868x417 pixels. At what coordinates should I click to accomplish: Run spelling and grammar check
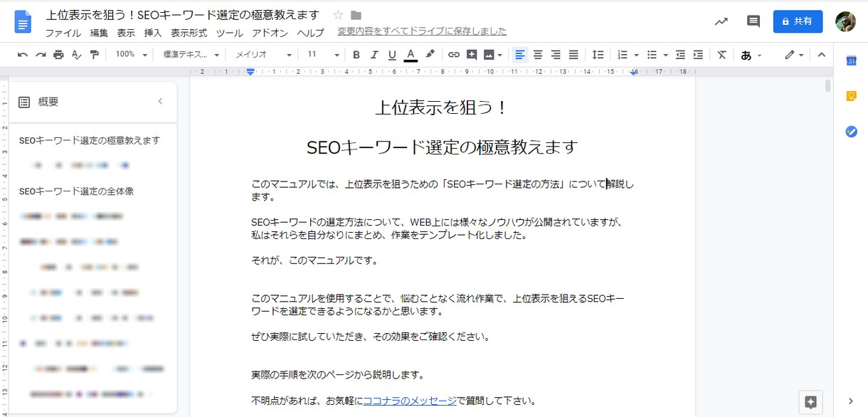[76, 55]
